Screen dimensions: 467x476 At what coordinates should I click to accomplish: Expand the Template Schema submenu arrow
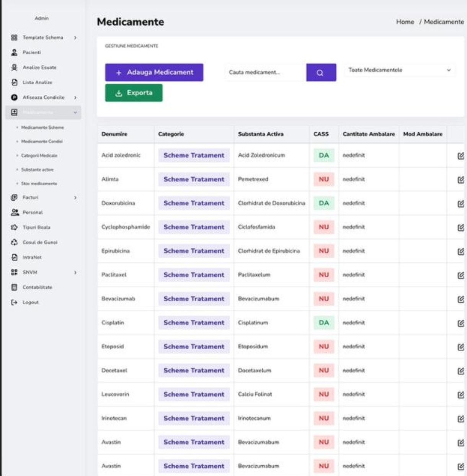point(75,38)
